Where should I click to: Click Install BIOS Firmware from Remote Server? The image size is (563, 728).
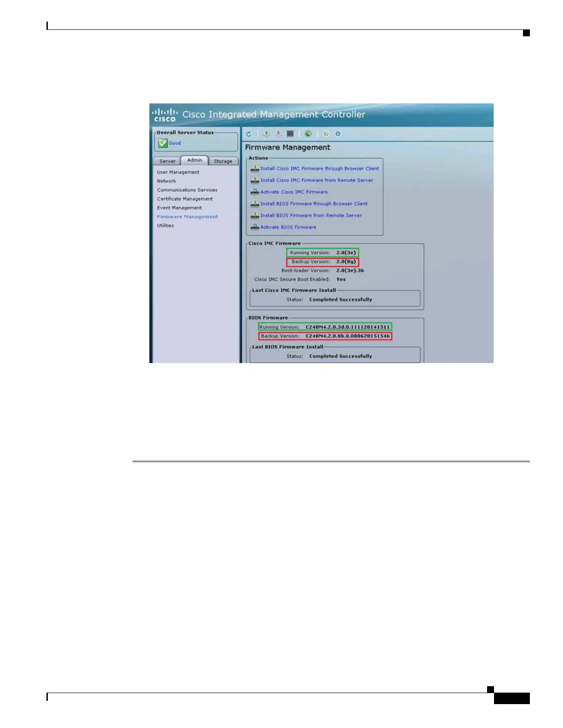311,216
